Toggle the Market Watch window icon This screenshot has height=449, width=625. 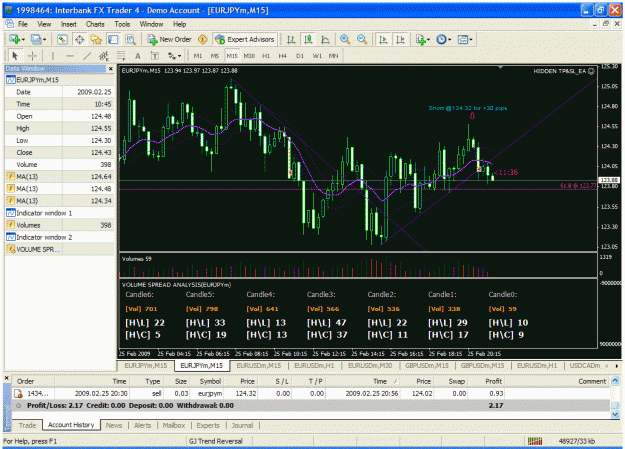[x=62, y=39]
